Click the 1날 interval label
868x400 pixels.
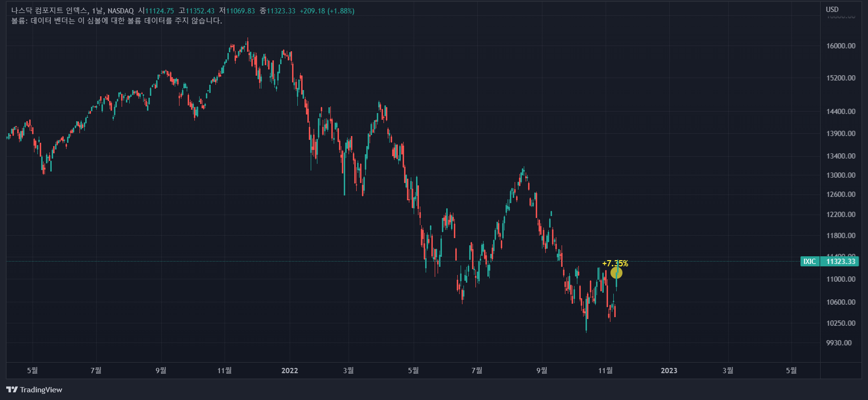click(x=98, y=11)
